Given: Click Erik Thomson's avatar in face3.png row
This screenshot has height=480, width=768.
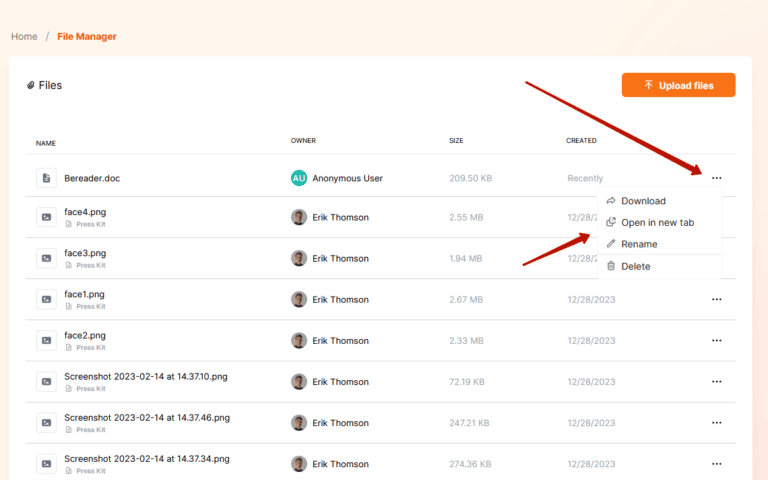Looking at the screenshot, I should tap(299, 258).
